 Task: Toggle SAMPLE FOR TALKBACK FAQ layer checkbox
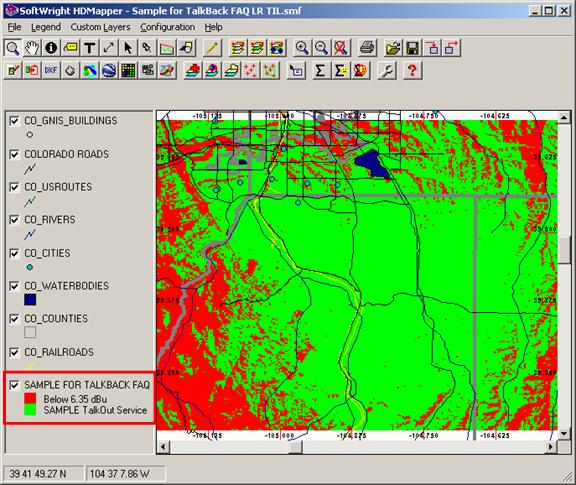[x=14, y=385]
